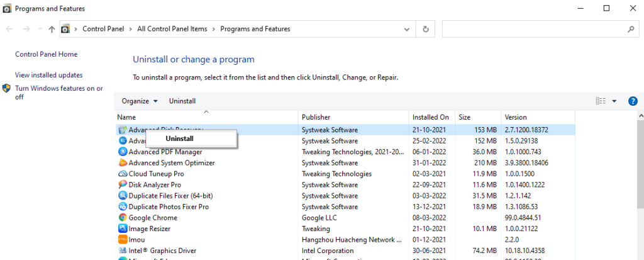Expand the chevron before Control Panel breadcrumb
This screenshot has width=644, height=260.
coord(76,29)
